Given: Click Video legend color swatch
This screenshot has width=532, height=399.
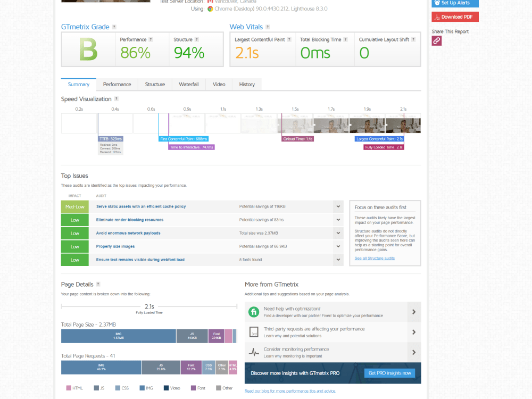Looking at the screenshot, I should (166, 388).
